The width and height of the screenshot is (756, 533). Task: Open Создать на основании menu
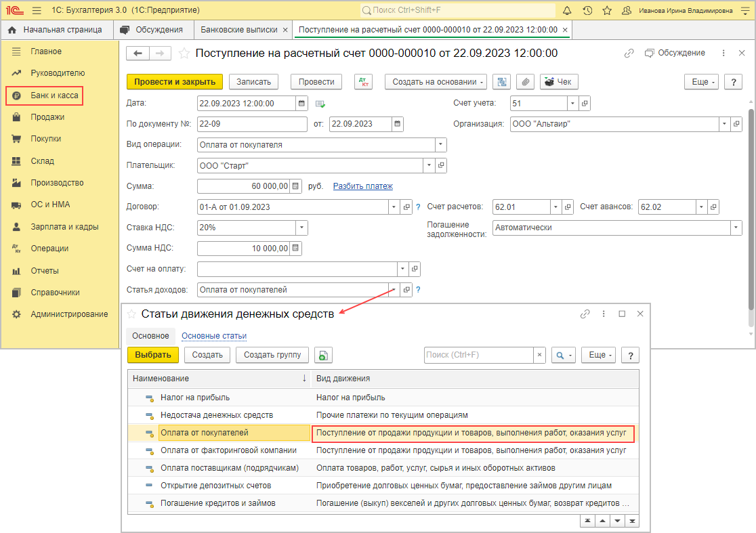tap(436, 82)
